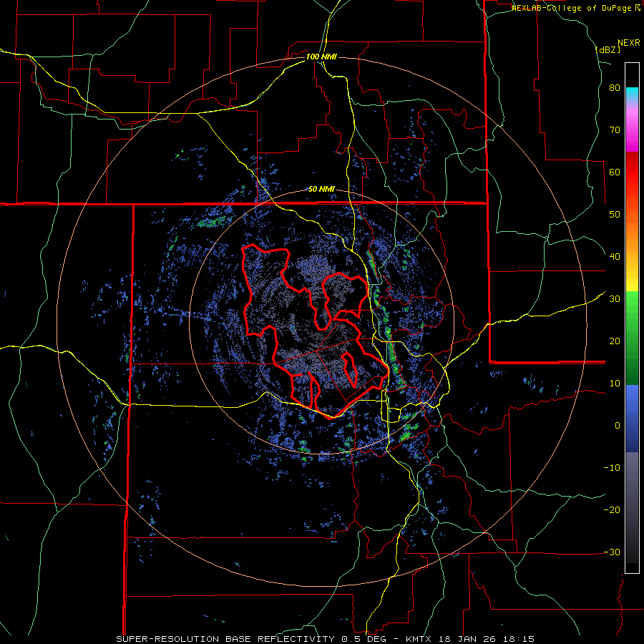Click the cyan top segment of color bar
The height and width of the screenshot is (644, 644).
[x=632, y=94]
